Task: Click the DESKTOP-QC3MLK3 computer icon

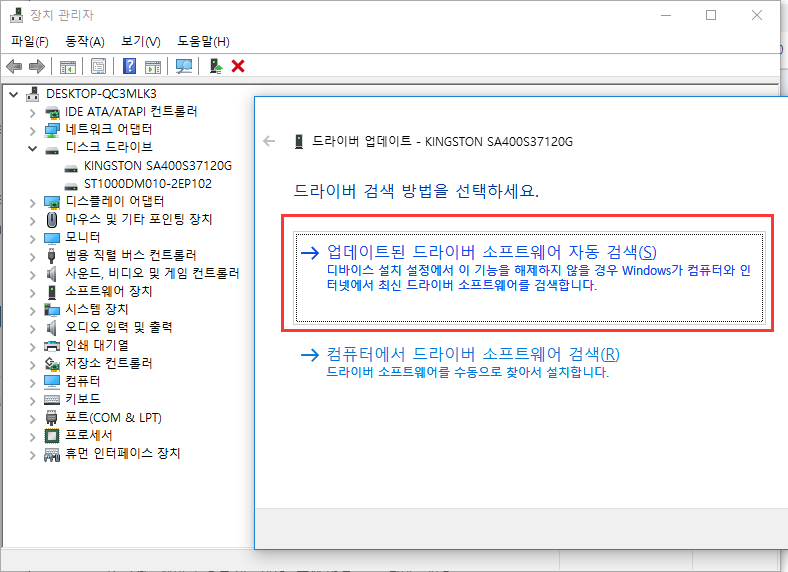Action: (x=33, y=94)
